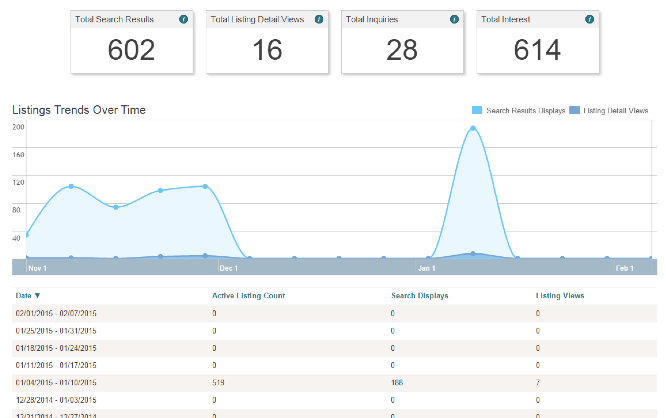Click info icon on Total Listing Detail Views card
666x418 pixels.
(x=319, y=19)
